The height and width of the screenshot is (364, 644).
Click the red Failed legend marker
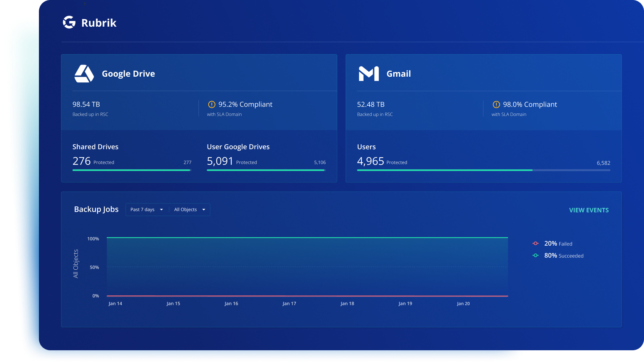535,243
